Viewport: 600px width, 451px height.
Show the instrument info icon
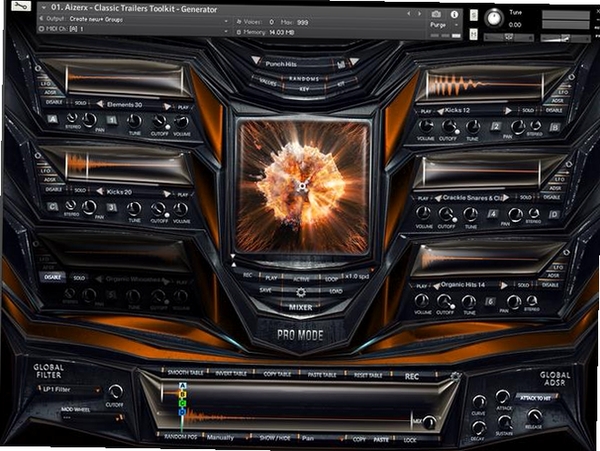pos(454,14)
